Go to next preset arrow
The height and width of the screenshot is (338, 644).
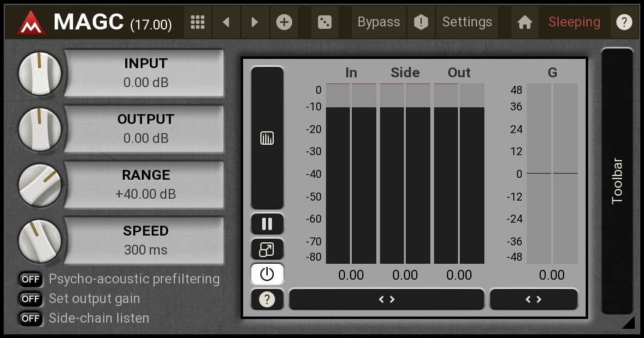click(x=255, y=23)
